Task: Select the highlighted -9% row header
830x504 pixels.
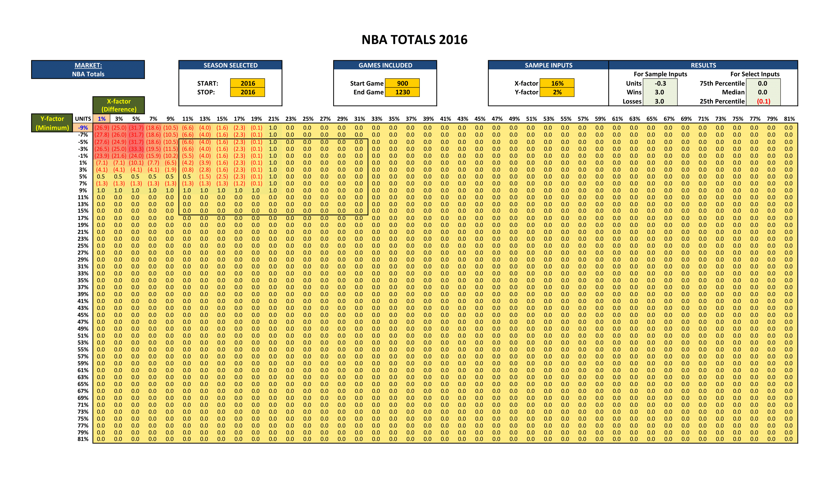Action: (x=83, y=128)
